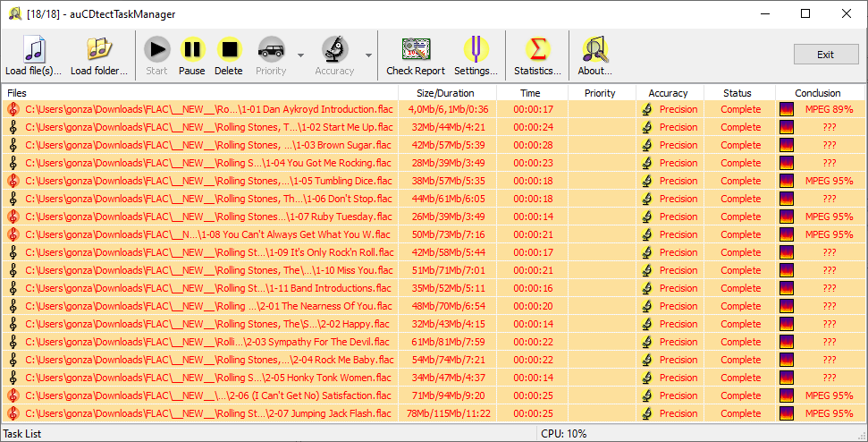
Task: Sort by the Accuracy column header
Action: tap(670, 93)
